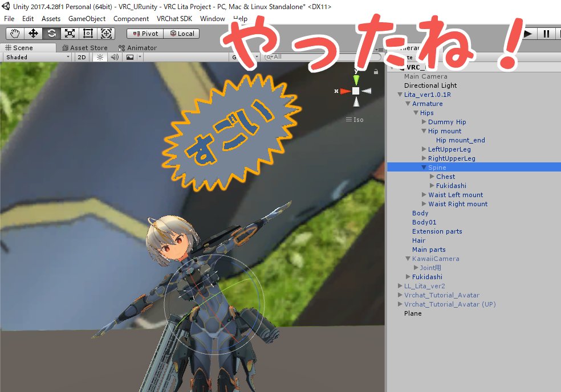The width and height of the screenshot is (561, 392).
Task: Expand the RightUpperLeg node
Action: 424,158
